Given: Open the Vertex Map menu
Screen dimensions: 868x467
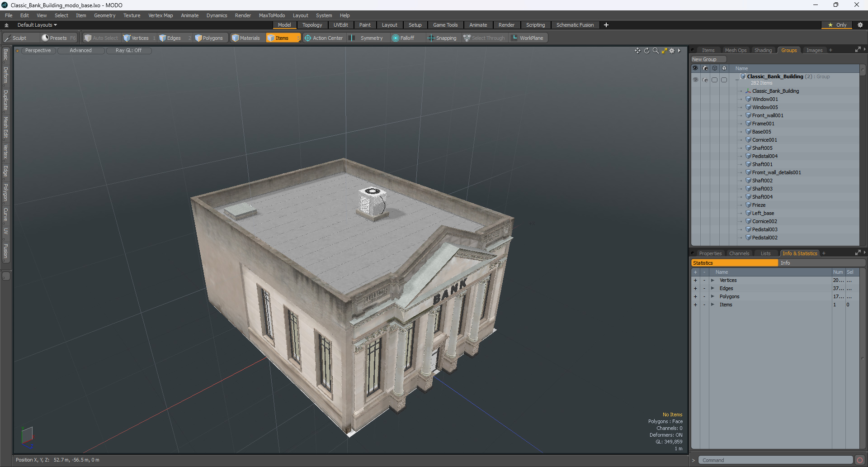Looking at the screenshot, I should [160, 15].
